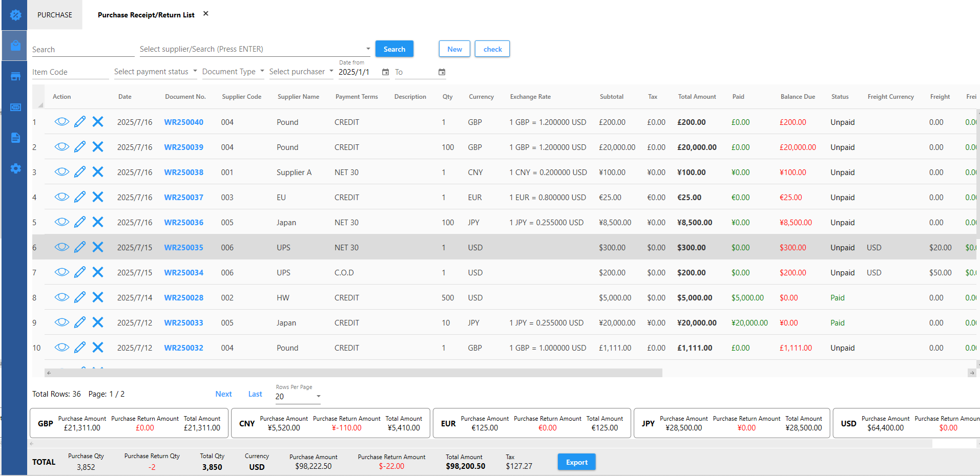Delete the WR250035 row using X icon

click(x=98, y=247)
